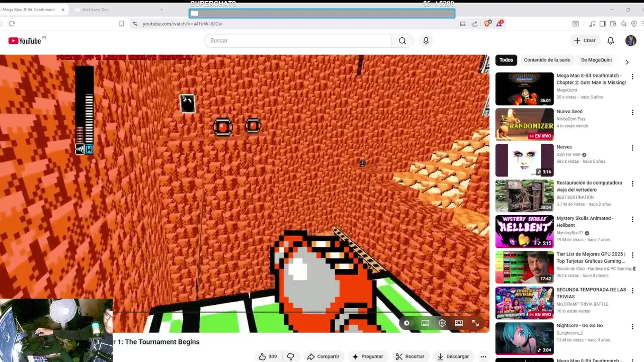The width and height of the screenshot is (644, 362).
Task: Click the Crear button
Action: tap(585, 41)
